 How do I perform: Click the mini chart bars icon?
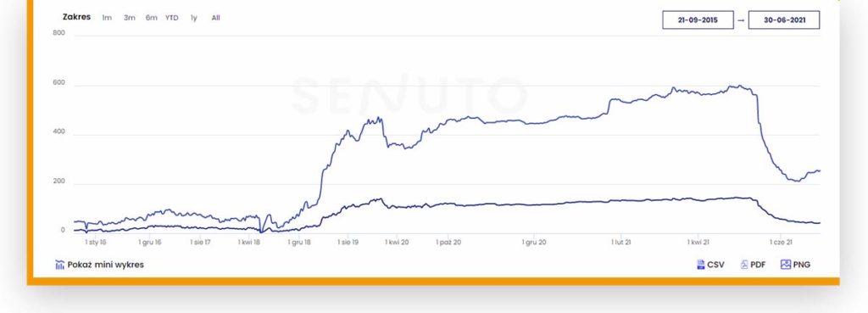point(60,265)
